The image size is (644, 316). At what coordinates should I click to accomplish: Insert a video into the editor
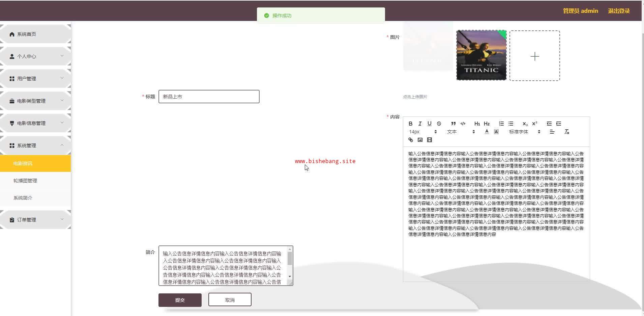(x=429, y=140)
